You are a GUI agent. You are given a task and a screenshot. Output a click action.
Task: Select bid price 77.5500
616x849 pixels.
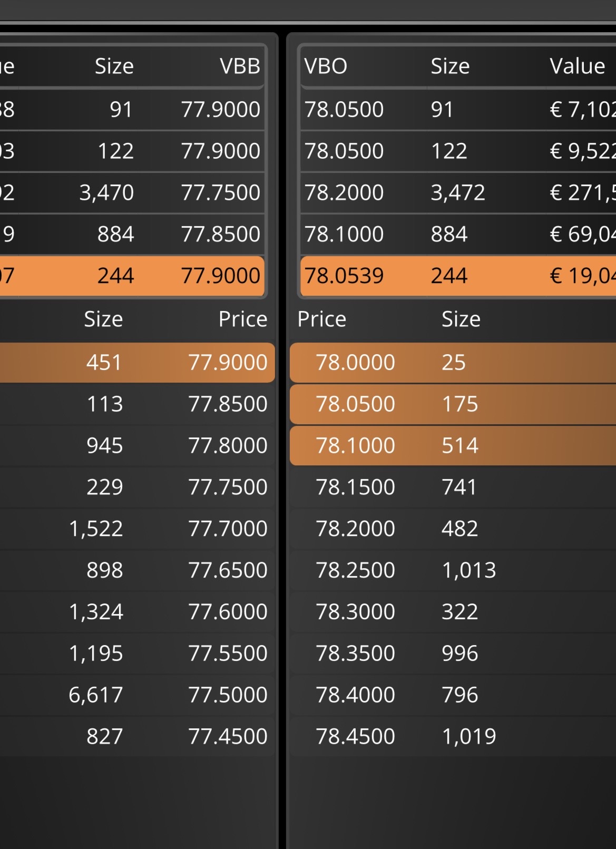click(x=228, y=653)
